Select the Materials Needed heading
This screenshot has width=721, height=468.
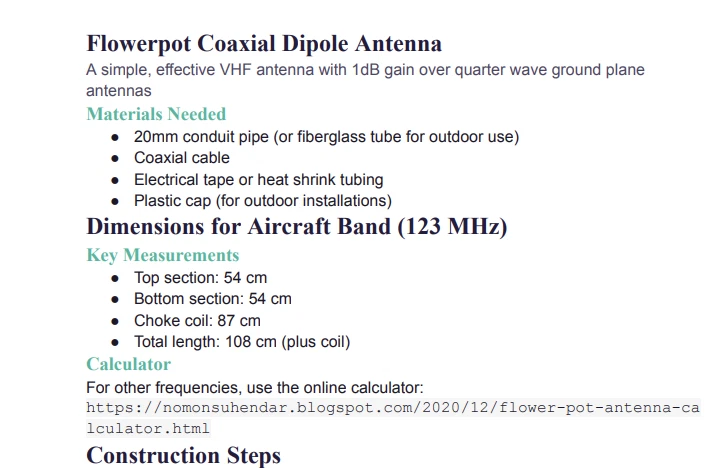156,114
